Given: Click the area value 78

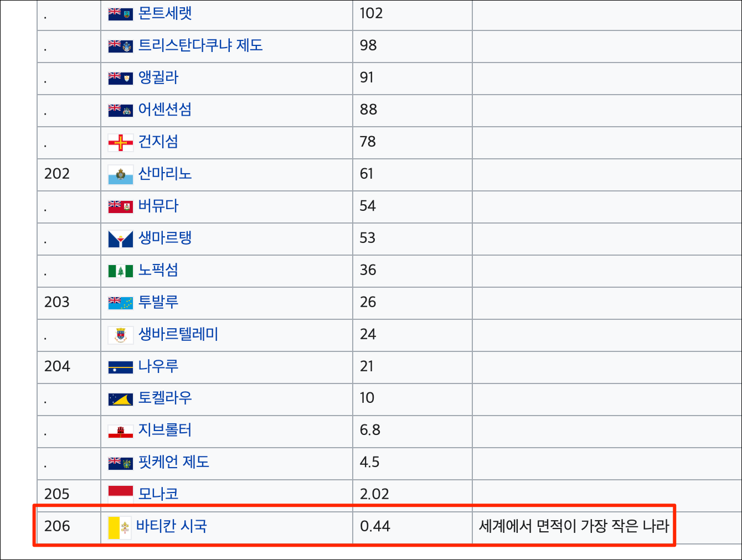Looking at the screenshot, I should [368, 142].
